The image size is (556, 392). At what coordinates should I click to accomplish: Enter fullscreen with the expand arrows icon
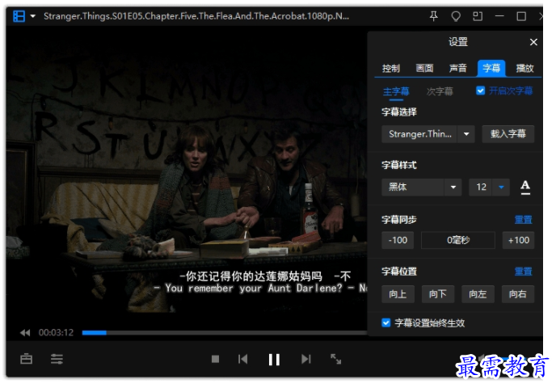(x=336, y=359)
